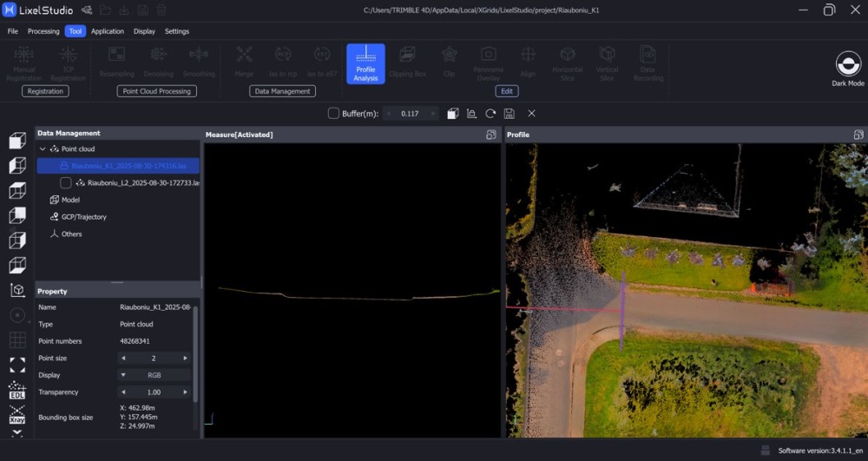Pop out the Profile panel window
868x461 pixels.
click(858, 135)
